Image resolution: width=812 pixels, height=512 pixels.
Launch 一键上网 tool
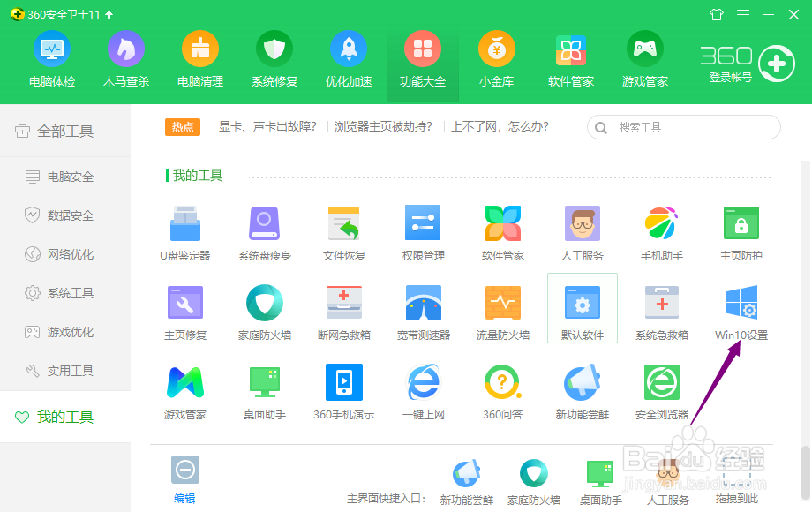tap(423, 392)
